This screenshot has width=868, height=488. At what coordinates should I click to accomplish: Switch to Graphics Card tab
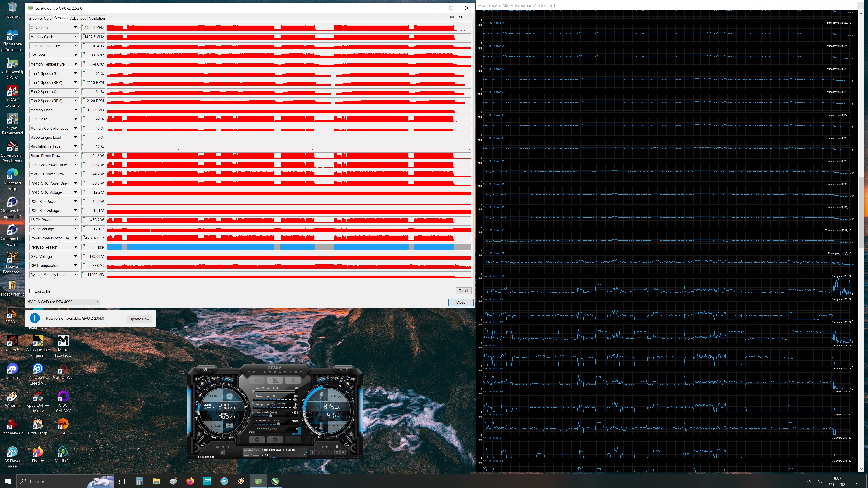click(x=40, y=18)
